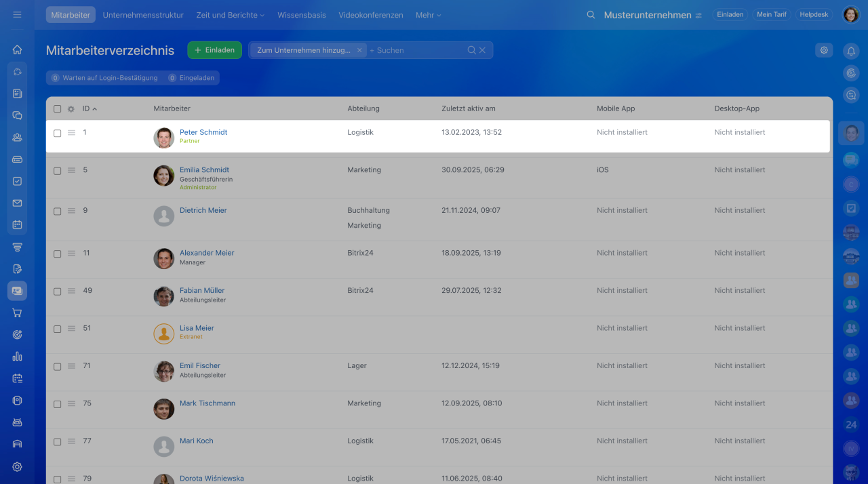868x484 pixels.
Task: Open the mail icon in left sidebar
Action: [x=17, y=203]
